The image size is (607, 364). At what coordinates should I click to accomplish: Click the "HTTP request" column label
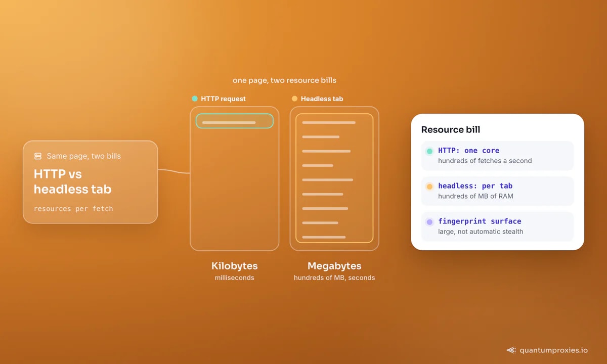223,99
